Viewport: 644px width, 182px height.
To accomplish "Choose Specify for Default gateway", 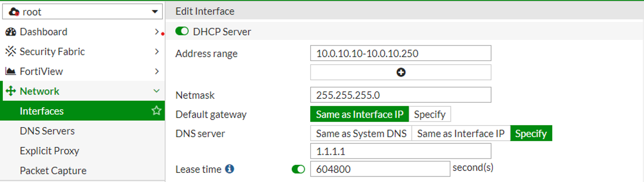I will (430, 114).
